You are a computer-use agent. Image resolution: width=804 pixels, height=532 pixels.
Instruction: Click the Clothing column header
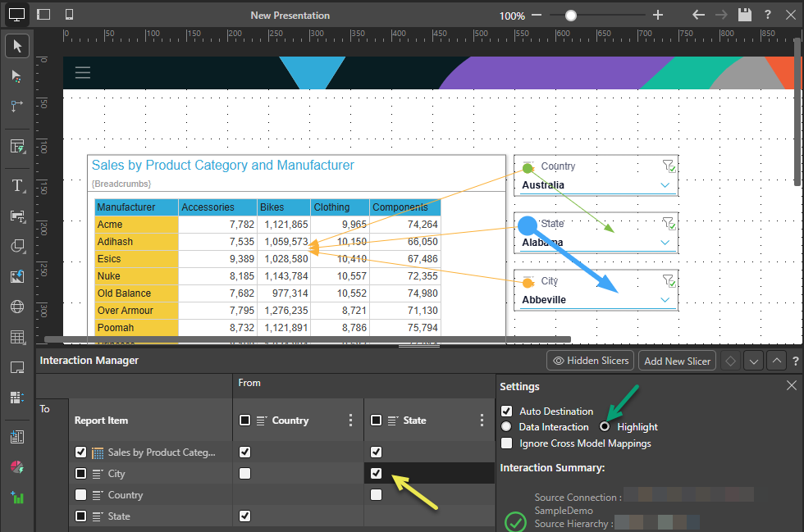[340, 207]
